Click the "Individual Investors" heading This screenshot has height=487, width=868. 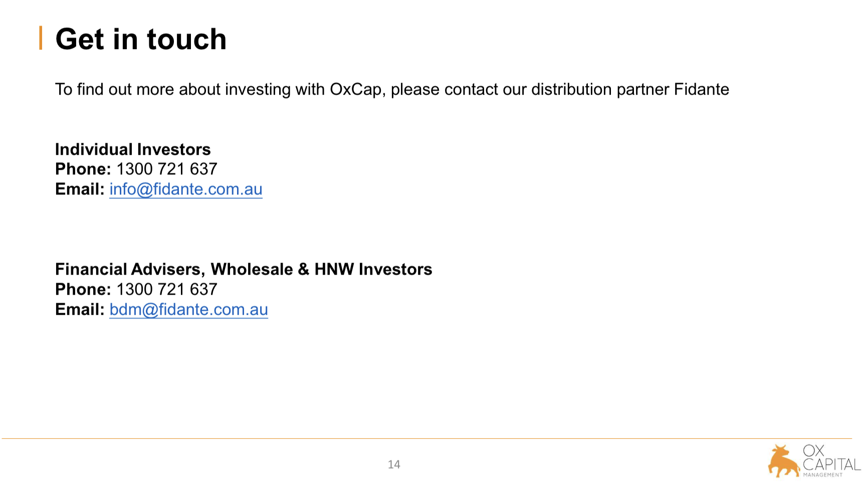tap(133, 149)
